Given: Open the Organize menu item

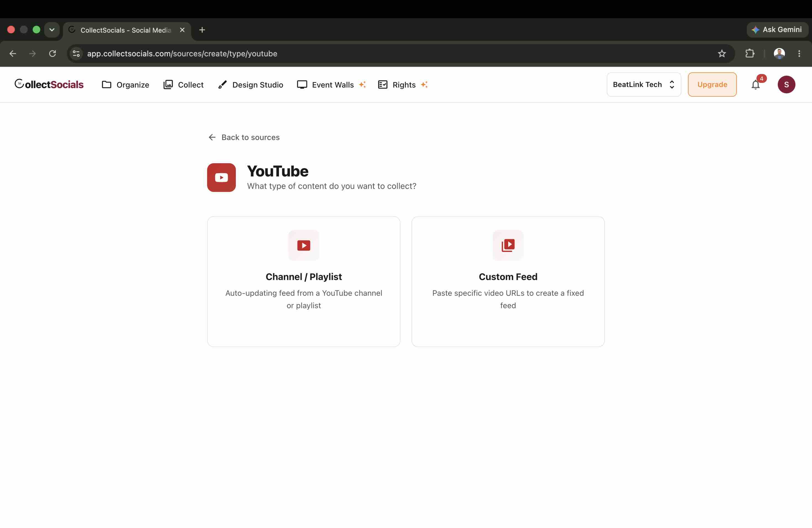Looking at the screenshot, I should click(x=125, y=85).
